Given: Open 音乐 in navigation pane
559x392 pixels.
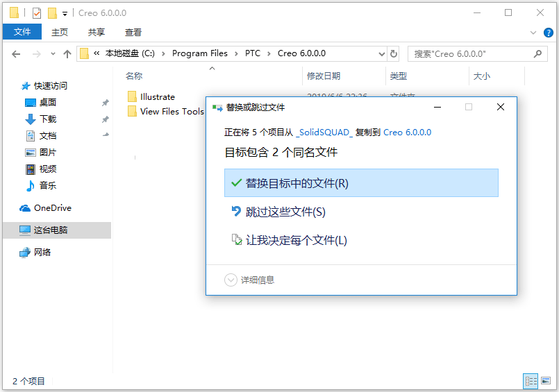Looking at the screenshot, I should 41,185.
